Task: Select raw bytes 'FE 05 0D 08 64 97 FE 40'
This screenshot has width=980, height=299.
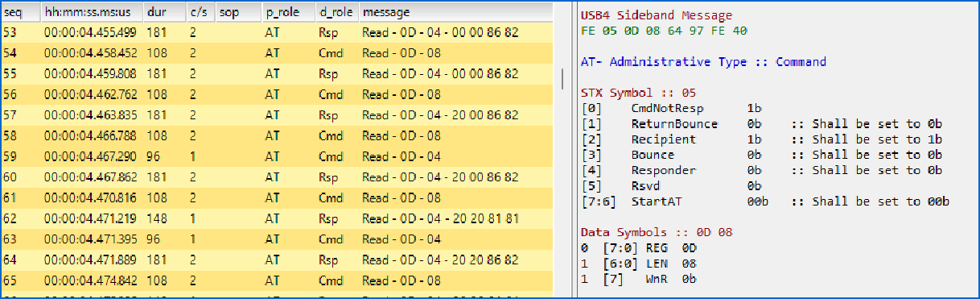Action: (663, 31)
